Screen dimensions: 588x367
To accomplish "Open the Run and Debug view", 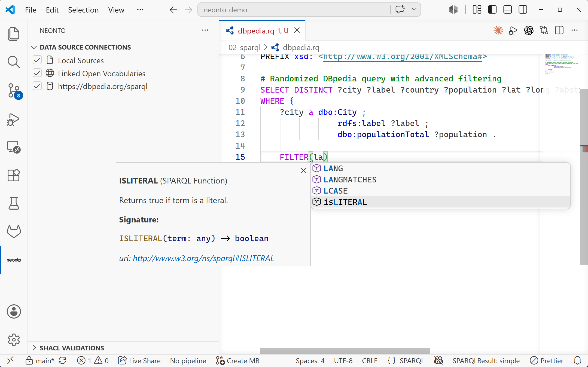I will tap(14, 119).
